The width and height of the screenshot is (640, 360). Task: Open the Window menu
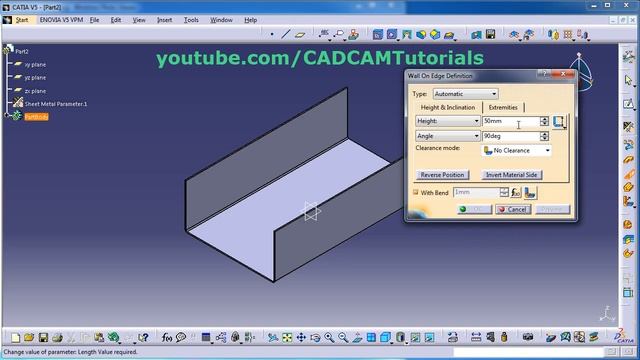coord(221,20)
